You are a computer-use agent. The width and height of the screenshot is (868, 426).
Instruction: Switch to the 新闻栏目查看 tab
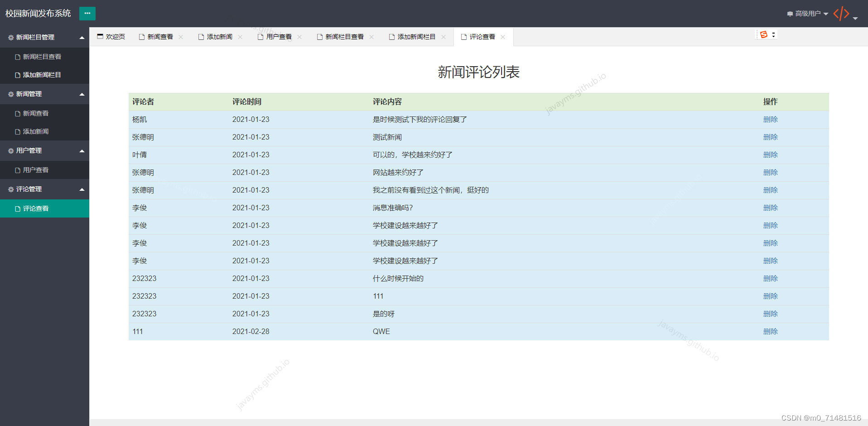[x=343, y=36]
